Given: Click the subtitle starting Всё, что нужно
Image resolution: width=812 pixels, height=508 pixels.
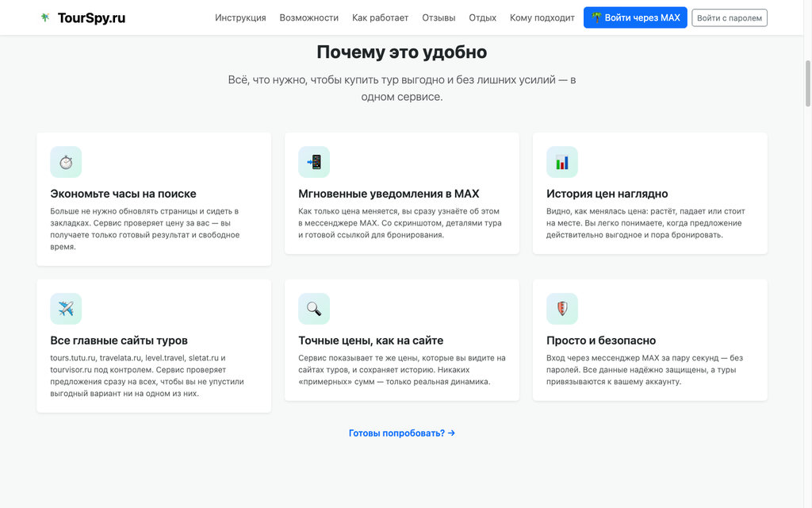Looking at the screenshot, I should (402, 88).
